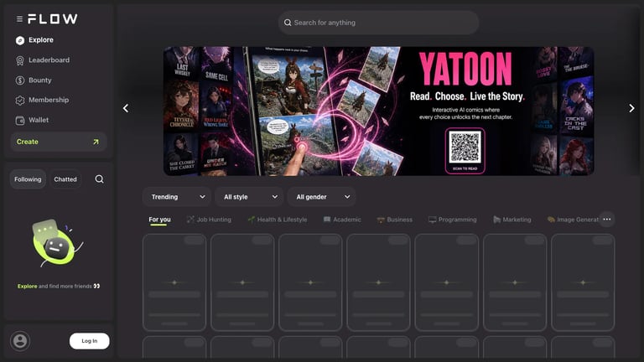Click the chevron on All gender dropdown
This screenshot has height=362, width=644.
pos(347,197)
